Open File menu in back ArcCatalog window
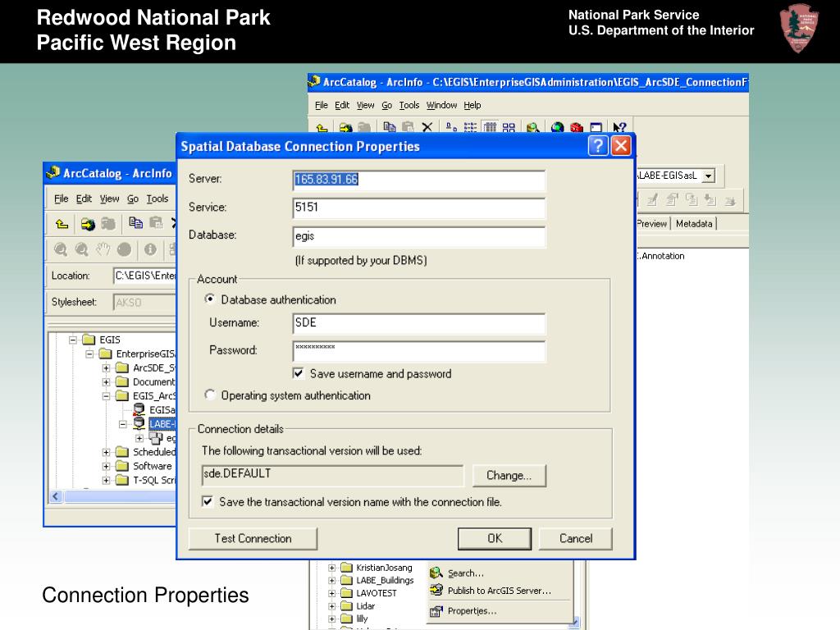The height and width of the screenshot is (630, 840). click(x=322, y=105)
